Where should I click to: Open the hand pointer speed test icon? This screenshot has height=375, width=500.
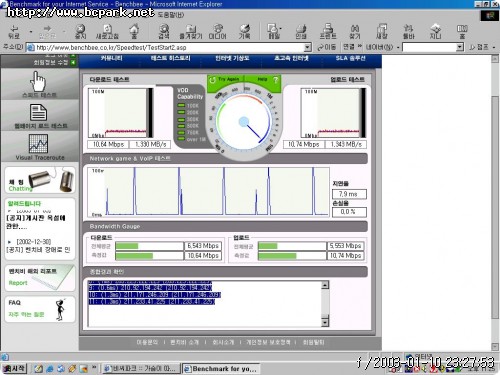[x=39, y=81]
